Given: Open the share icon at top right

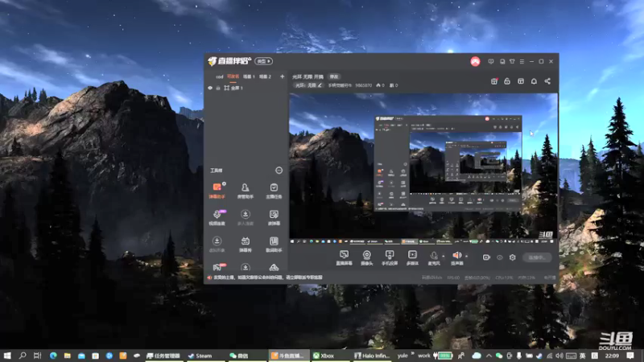Looking at the screenshot, I should click(547, 81).
